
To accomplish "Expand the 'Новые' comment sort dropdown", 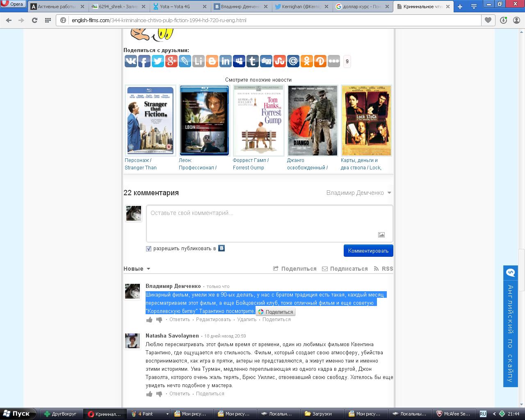I will [x=137, y=269].
